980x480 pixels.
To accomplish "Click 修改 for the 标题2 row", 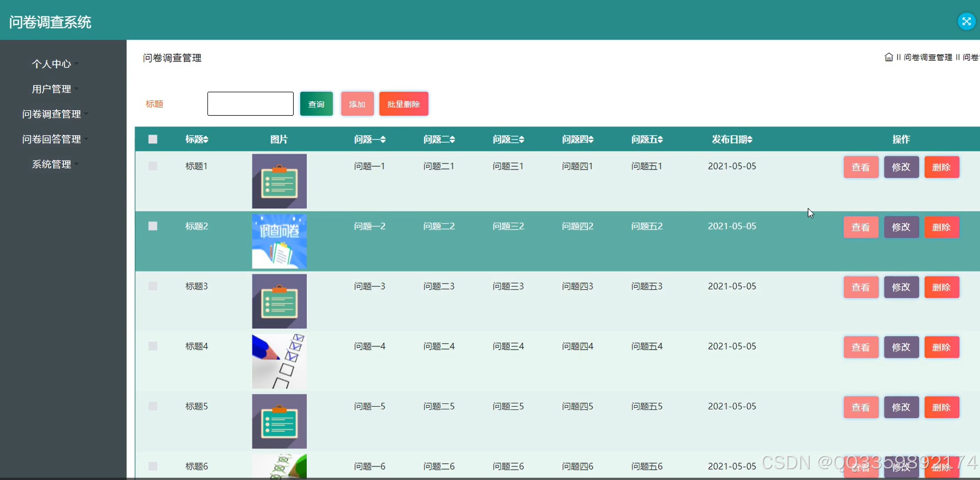I will pyautogui.click(x=901, y=227).
